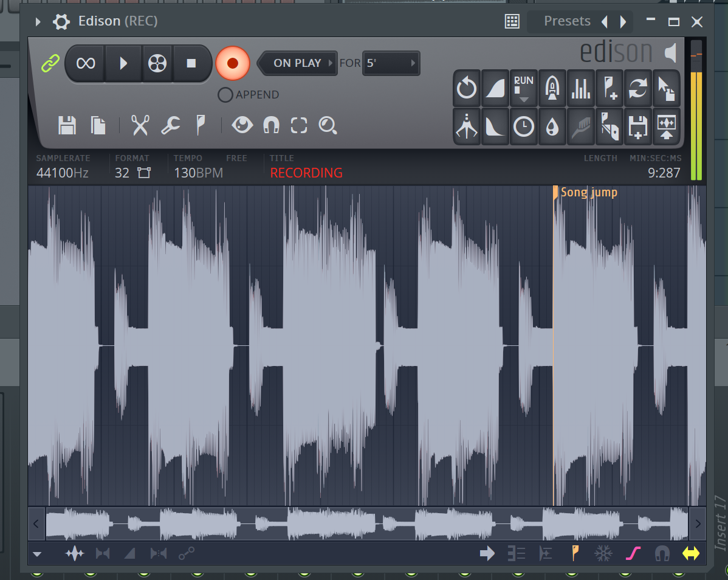Open the RUN script tool
The image size is (728, 580).
(x=524, y=88)
